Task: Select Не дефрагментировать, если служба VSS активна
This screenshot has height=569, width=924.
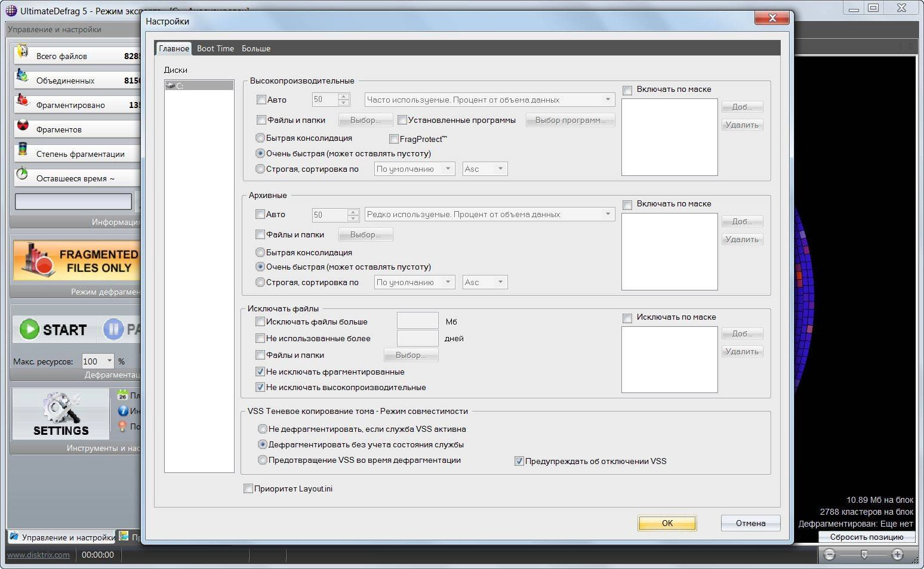Action: (x=263, y=429)
